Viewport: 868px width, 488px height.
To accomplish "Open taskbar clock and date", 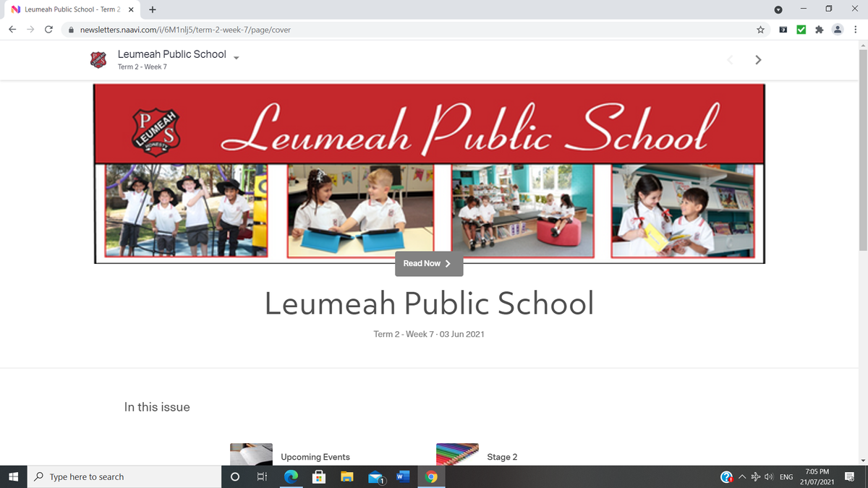I will (x=817, y=476).
